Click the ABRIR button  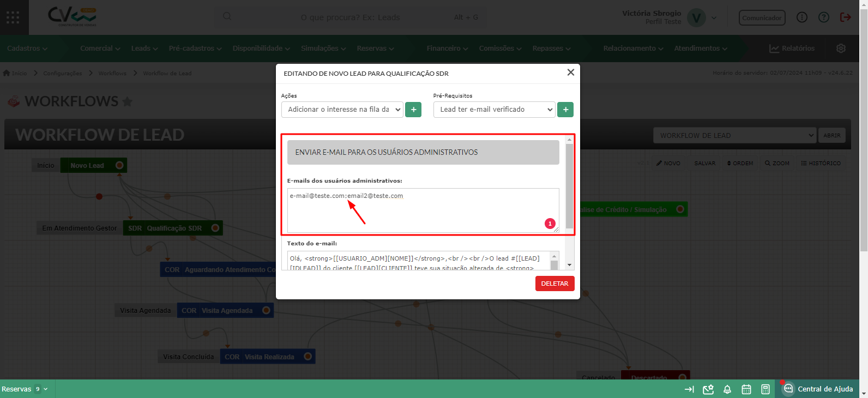(832, 135)
